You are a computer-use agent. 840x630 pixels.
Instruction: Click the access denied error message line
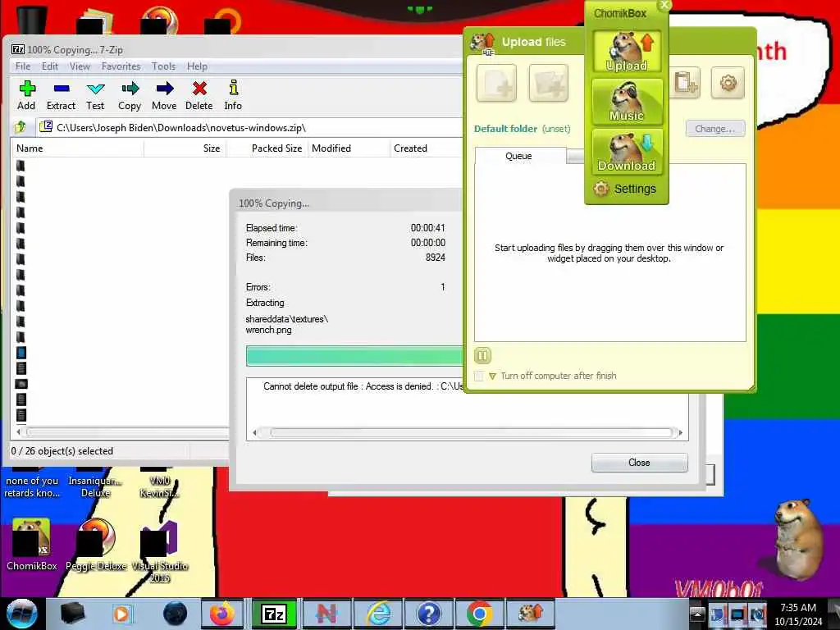(363, 386)
